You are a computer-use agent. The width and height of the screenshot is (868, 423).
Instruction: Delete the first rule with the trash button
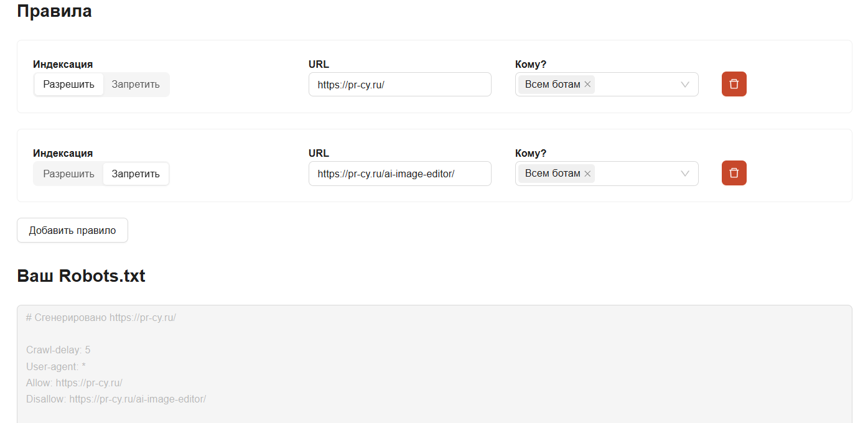coord(734,84)
